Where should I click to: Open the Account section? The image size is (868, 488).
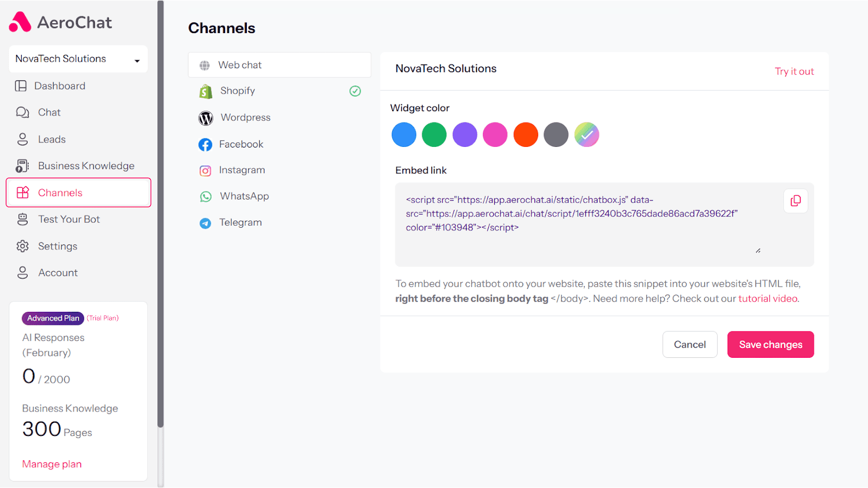tap(58, 272)
